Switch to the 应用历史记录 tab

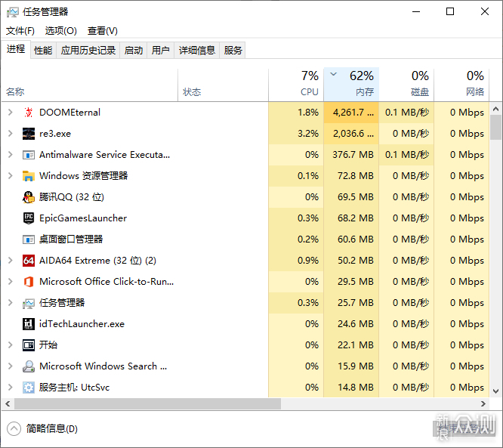click(x=88, y=51)
